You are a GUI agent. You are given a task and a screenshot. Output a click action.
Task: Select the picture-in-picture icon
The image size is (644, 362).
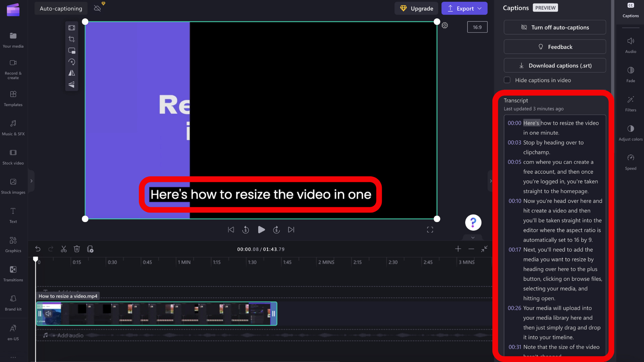tap(71, 51)
